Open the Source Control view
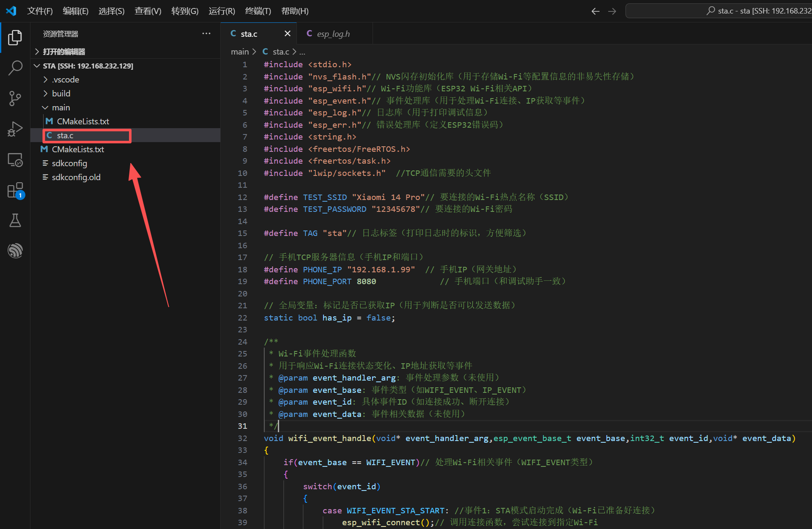The width and height of the screenshot is (812, 529). click(x=15, y=98)
